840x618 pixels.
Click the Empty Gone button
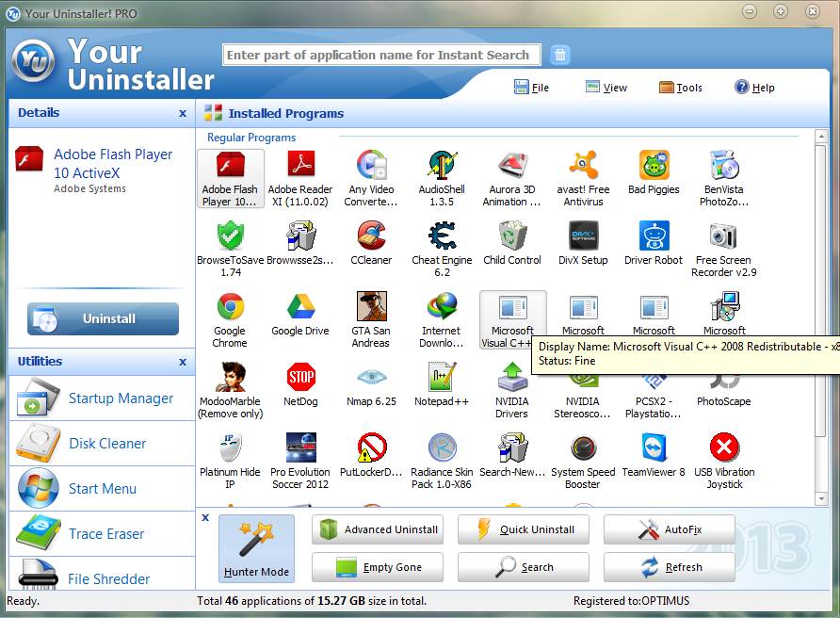point(378,567)
